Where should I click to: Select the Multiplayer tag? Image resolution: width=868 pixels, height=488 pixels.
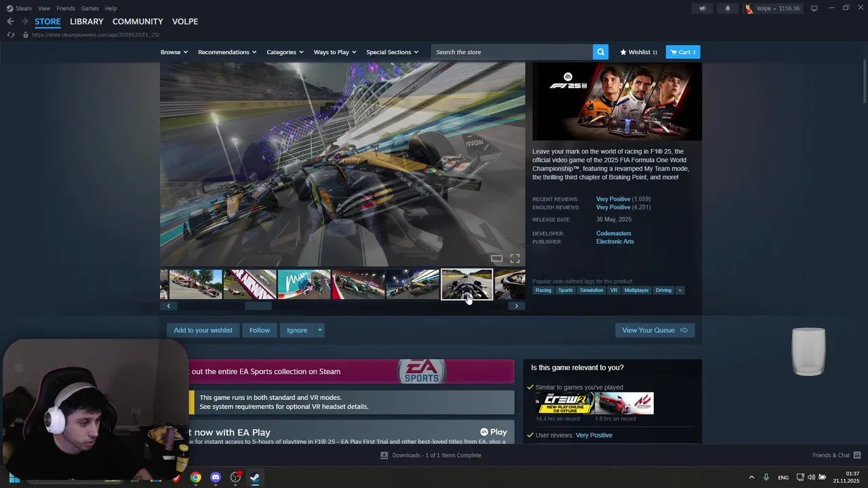point(637,290)
